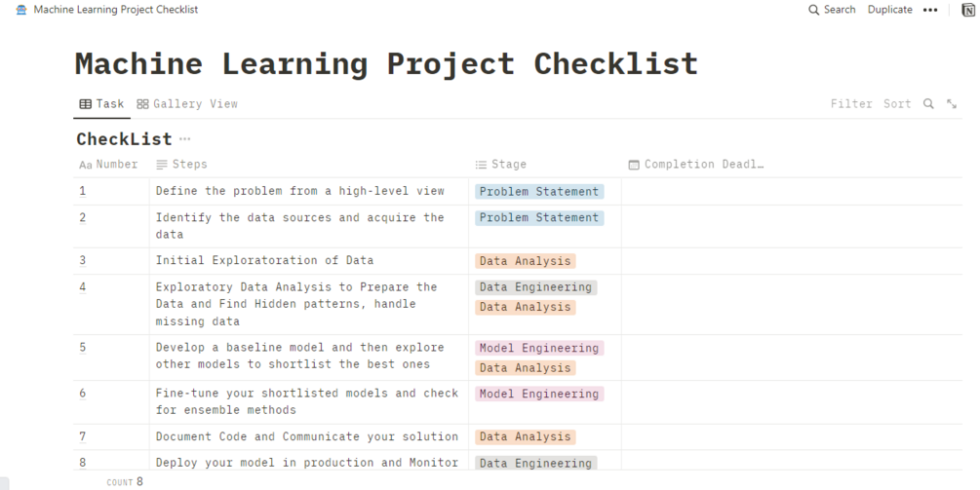Click the magnifier search icon in table toolbar
The width and height of the screenshot is (980, 490).
coord(928,104)
